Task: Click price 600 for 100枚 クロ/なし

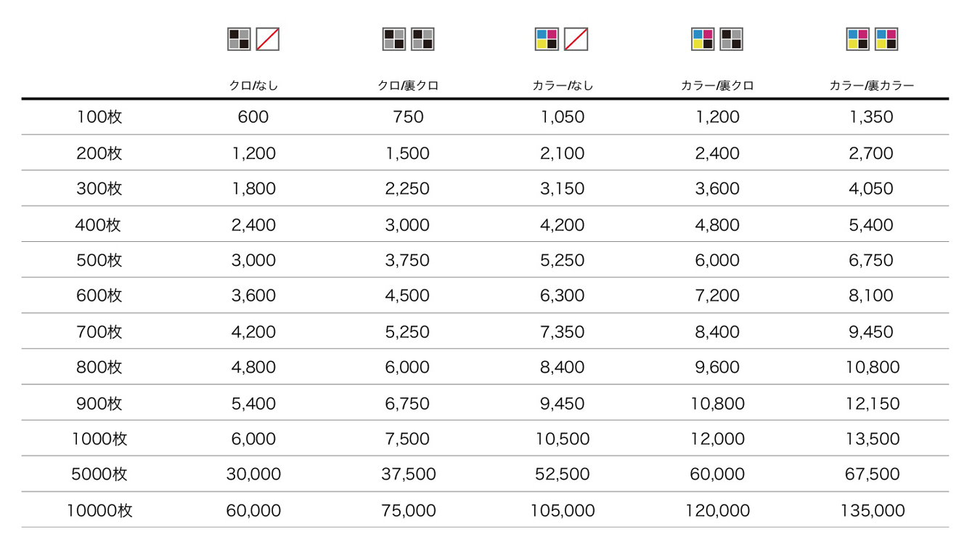Action: pyautogui.click(x=253, y=117)
